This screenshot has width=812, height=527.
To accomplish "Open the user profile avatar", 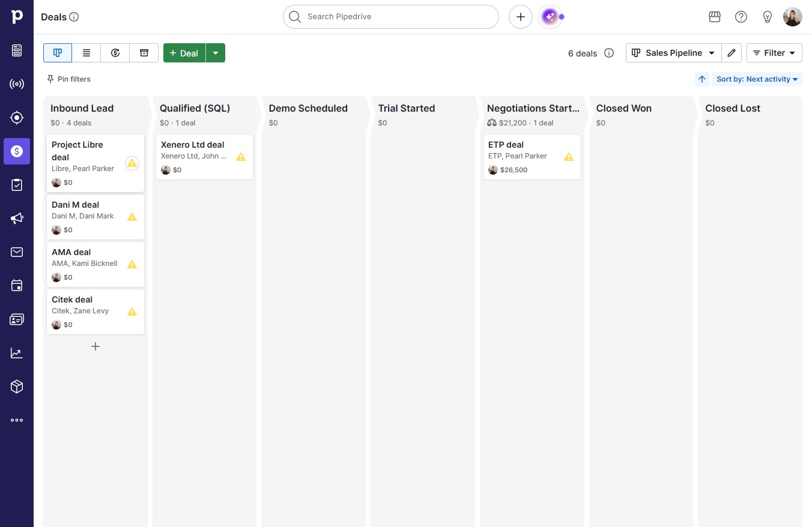I will coord(793,17).
